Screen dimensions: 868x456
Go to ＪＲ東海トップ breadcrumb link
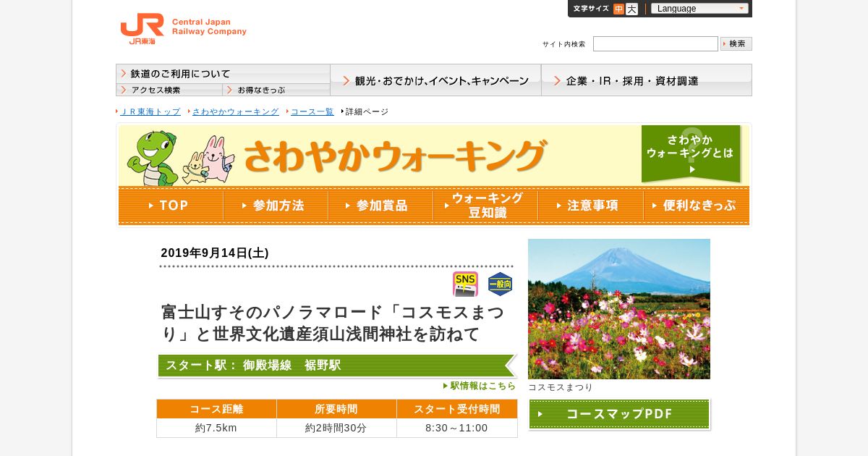tap(150, 111)
